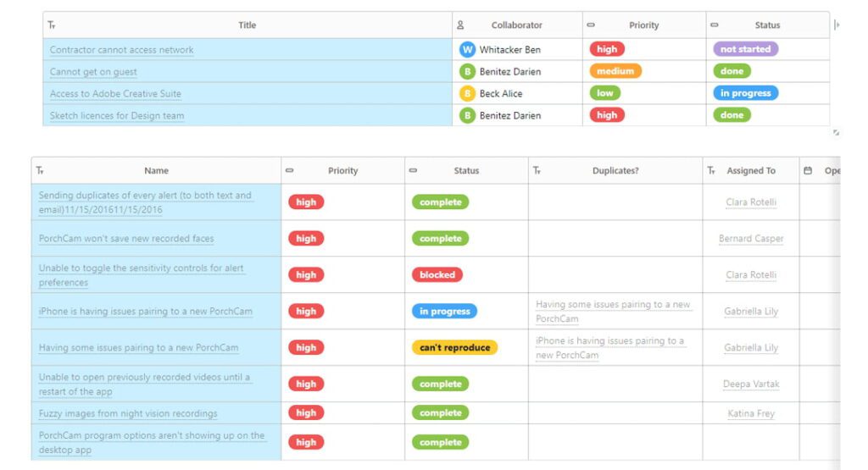The image size is (868, 470).
Task: Click the Benitez Darien avatar in Cannot get on guest row
Action: [x=467, y=71]
